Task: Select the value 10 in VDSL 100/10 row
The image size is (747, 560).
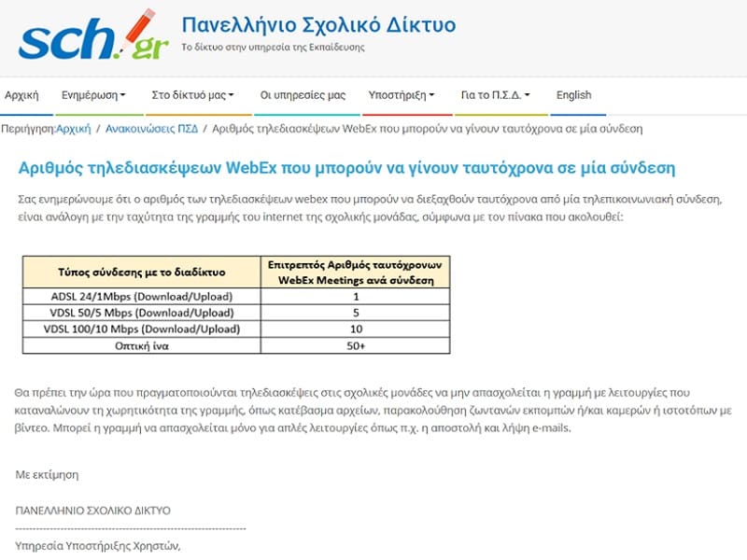Action: pyautogui.click(x=356, y=329)
